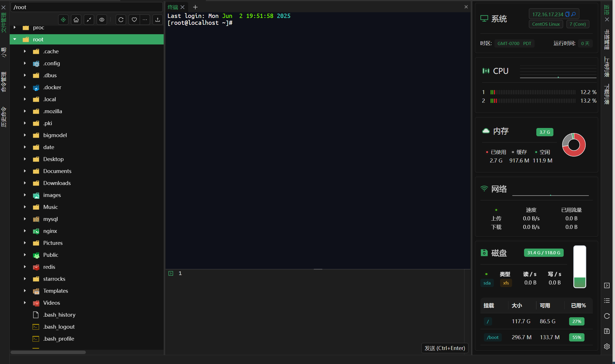Click the 发送 (Ctrl+Enter) button
The width and height of the screenshot is (615, 364).
click(x=444, y=348)
